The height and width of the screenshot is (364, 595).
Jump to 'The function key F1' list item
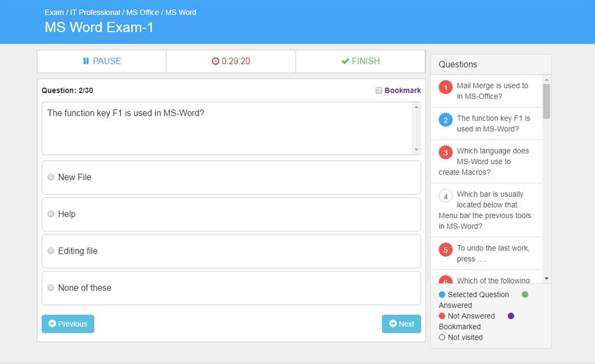[x=486, y=124]
